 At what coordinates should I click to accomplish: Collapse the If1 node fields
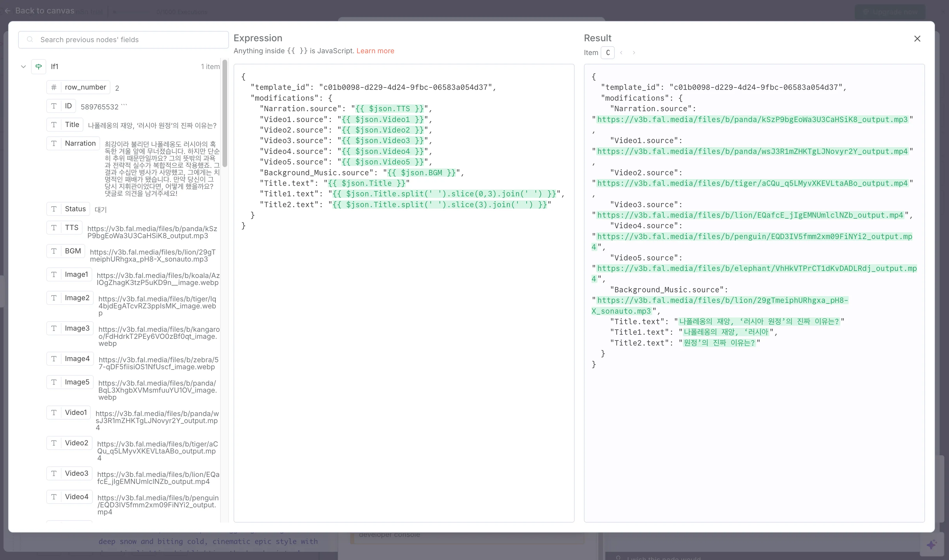pos(23,67)
